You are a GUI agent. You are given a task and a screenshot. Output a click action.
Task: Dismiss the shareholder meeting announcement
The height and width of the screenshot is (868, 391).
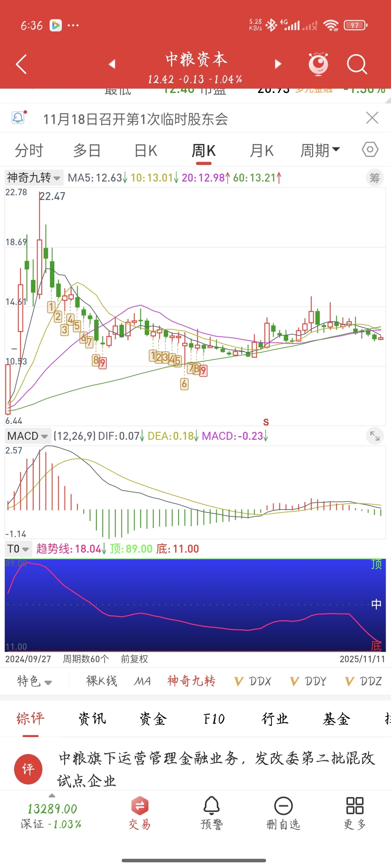tap(372, 118)
